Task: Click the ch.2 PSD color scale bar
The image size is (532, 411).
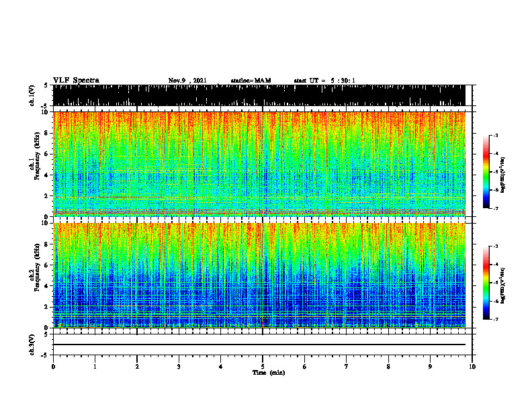Action: click(x=486, y=283)
